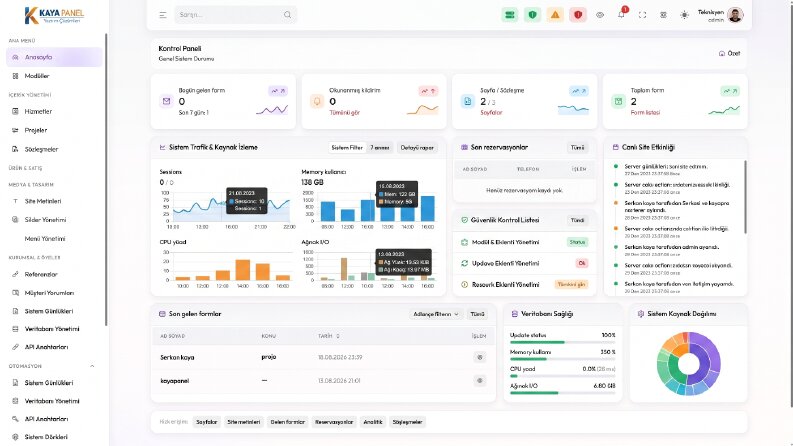The width and height of the screenshot is (793, 446).
Task: Open the Teknisyen admin profile avatar
Action: tap(735, 15)
